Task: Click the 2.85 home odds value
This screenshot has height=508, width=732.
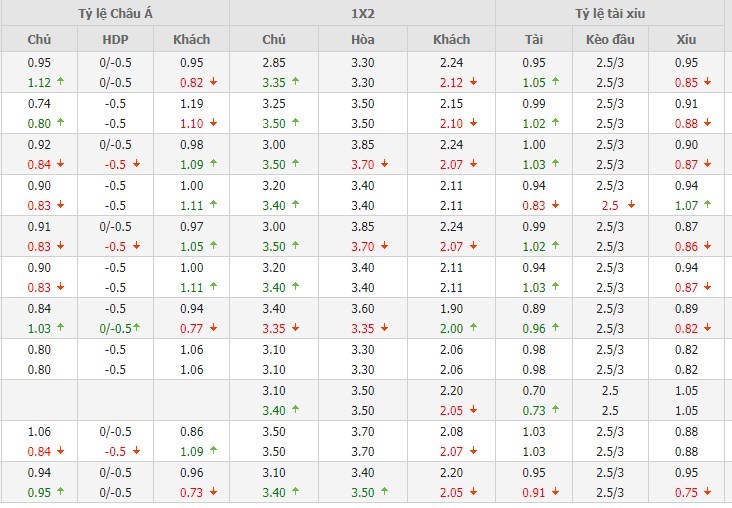Action: tap(274, 62)
